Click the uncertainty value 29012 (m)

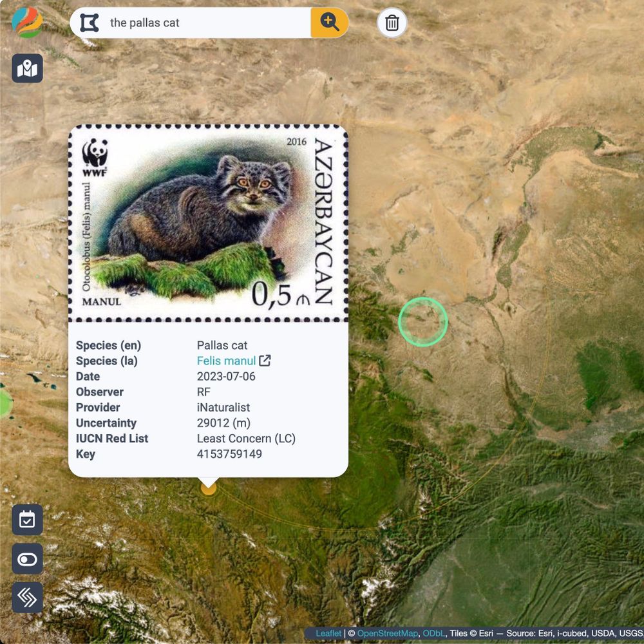223,423
